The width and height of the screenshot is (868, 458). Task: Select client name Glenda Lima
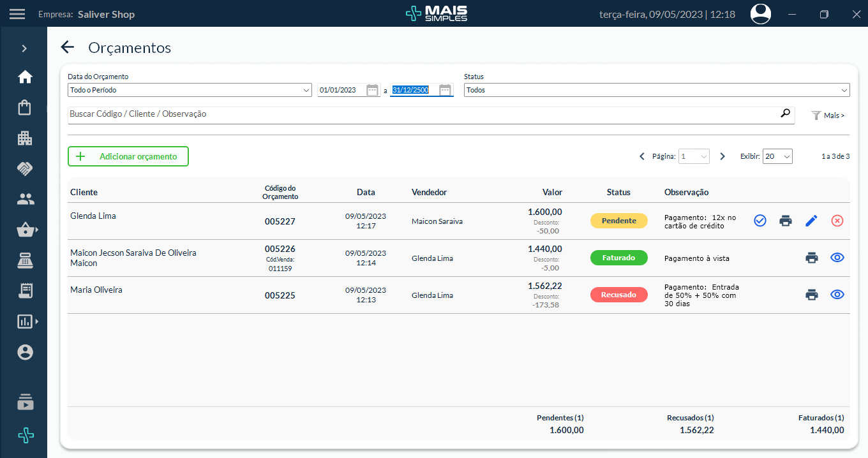click(x=93, y=216)
